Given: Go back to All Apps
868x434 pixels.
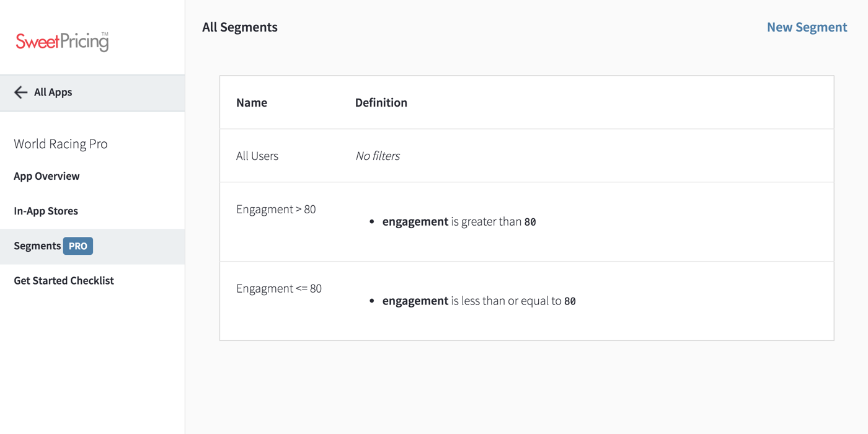Looking at the screenshot, I should coord(92,93).
